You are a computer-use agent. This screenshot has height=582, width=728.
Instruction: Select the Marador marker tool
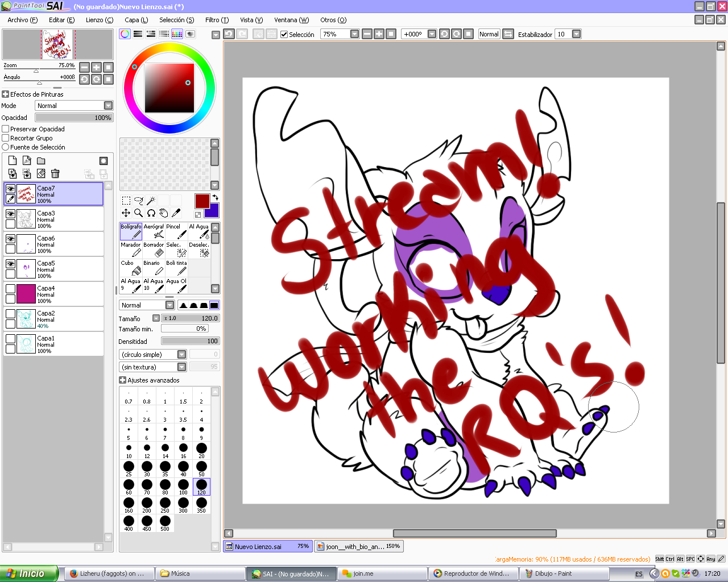[x=131, y=250]
